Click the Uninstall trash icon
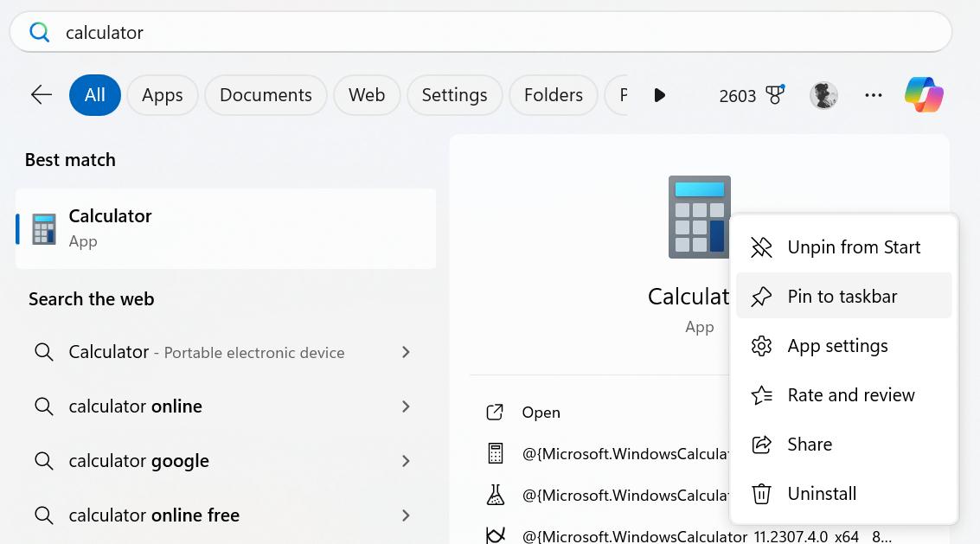This screenshot has width=980, height=544. click(761, 493)
